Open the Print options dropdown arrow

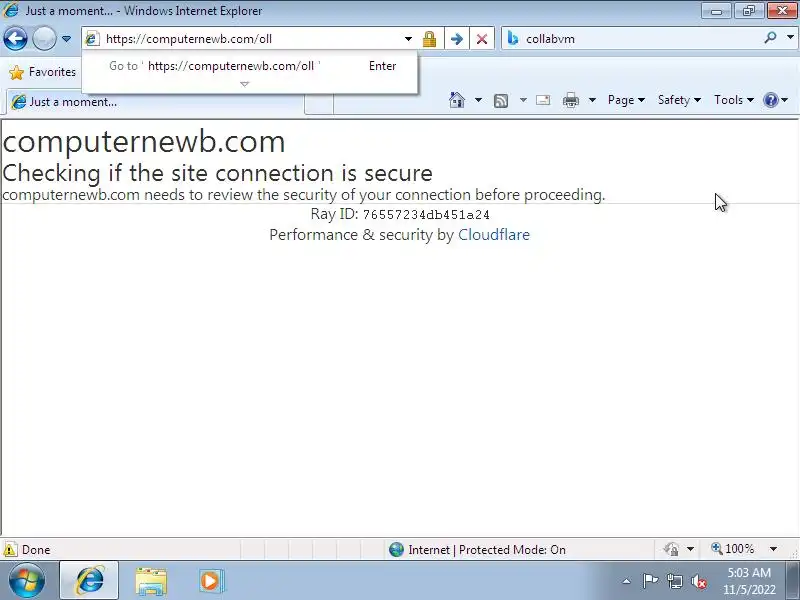point(592,100)
